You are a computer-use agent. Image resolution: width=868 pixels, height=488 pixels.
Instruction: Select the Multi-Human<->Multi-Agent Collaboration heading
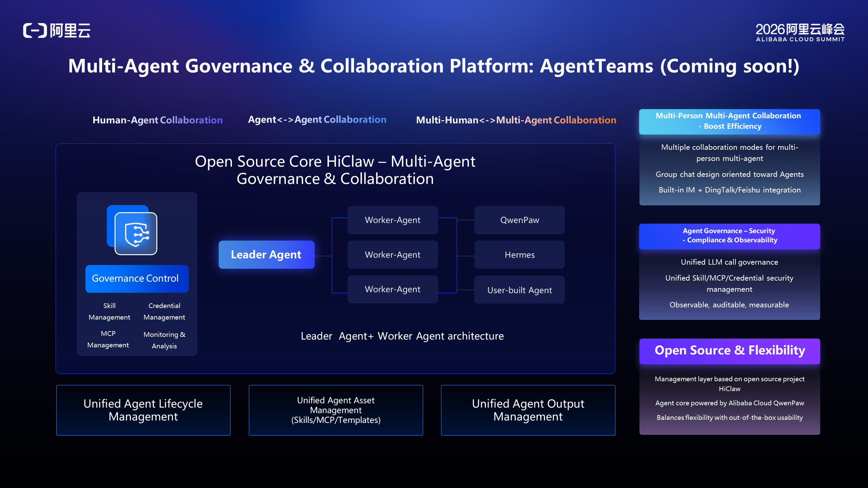click(516, 120)
